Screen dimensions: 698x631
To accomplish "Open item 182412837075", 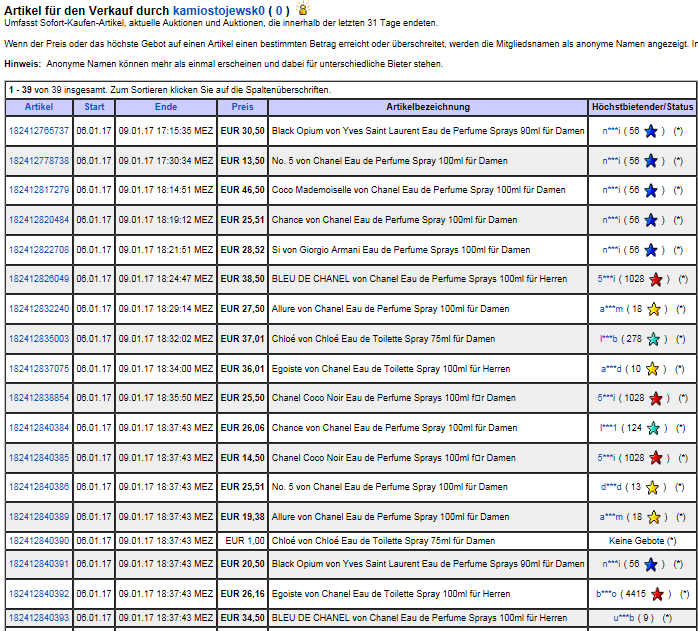I will 39,369.
